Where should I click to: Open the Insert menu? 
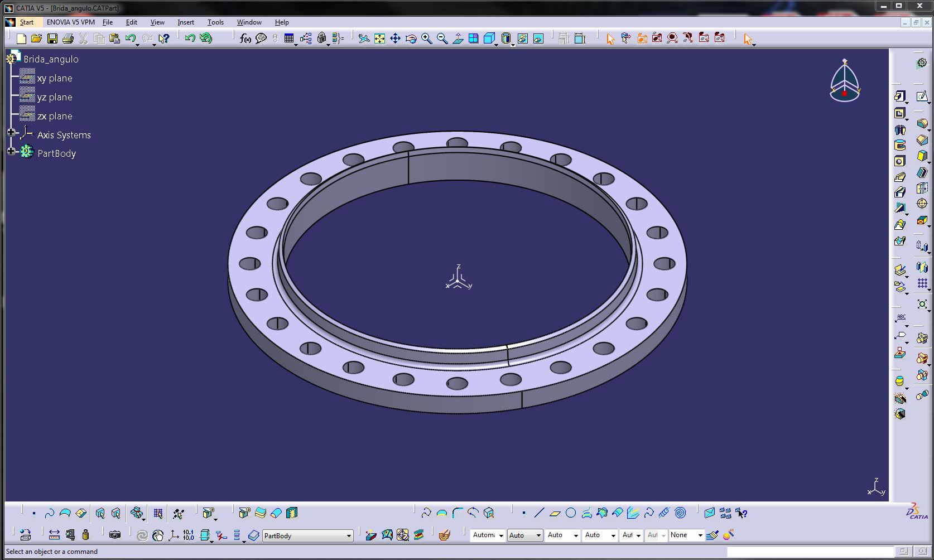[186, 22]
